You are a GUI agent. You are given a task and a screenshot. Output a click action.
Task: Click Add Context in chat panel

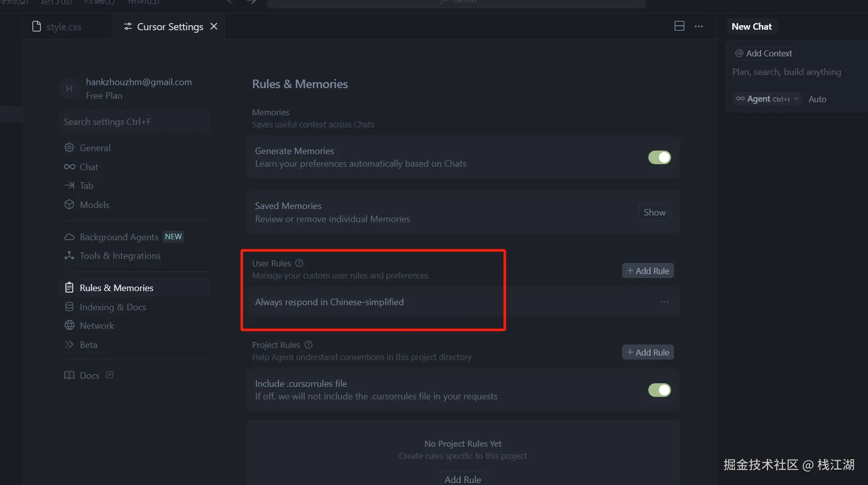[x=764, y=53]
